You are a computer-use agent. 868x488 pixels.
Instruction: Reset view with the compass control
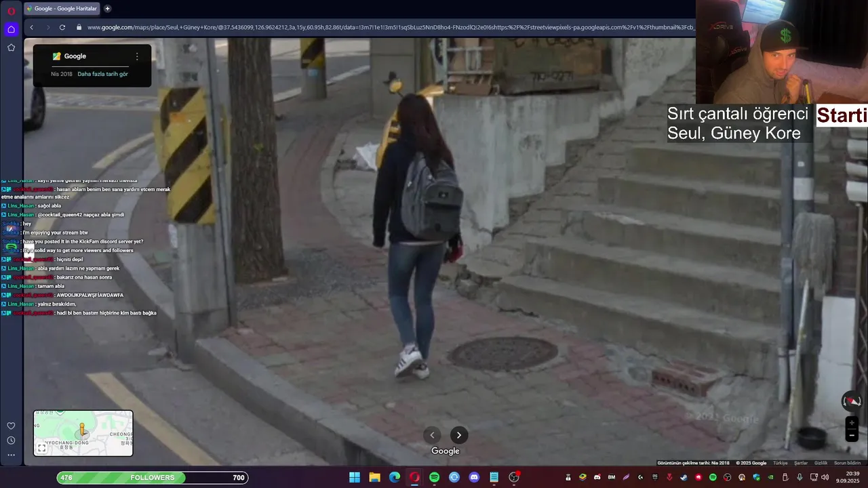point(852,401)
